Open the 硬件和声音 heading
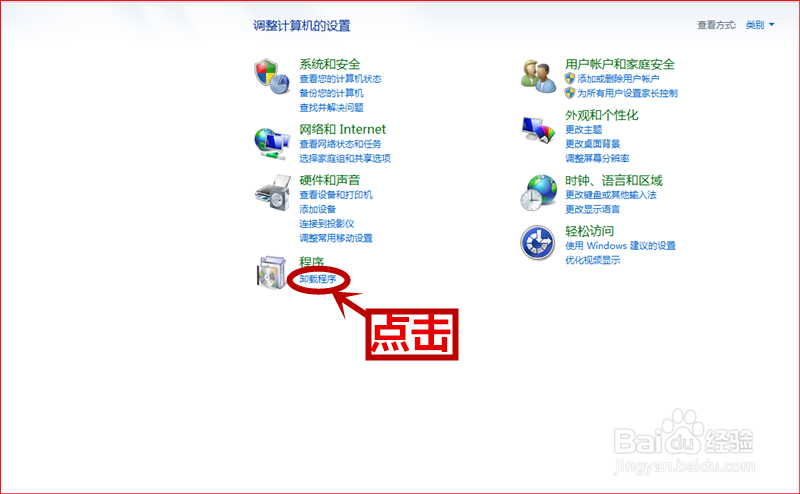 tap(330, 180)
